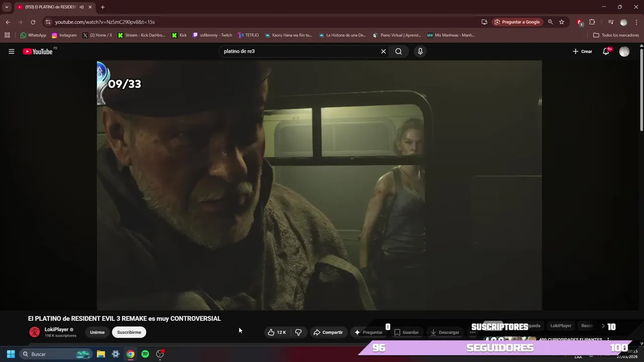Screen dimensions: 644x362
Task: Select the LokiPlayer filter chip
Action: point(560,326)
